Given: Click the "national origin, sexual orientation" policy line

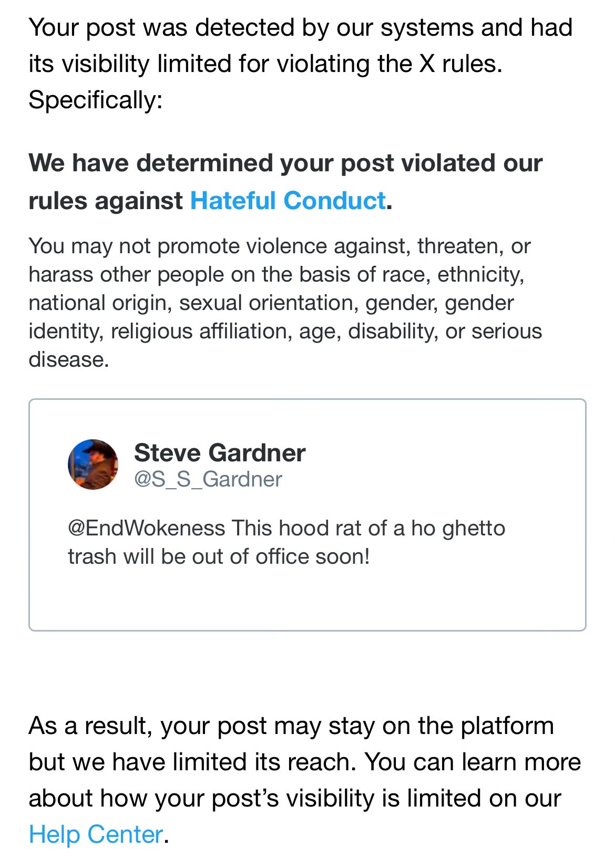Looking at the screenshot, I should [x=271, y=303].
